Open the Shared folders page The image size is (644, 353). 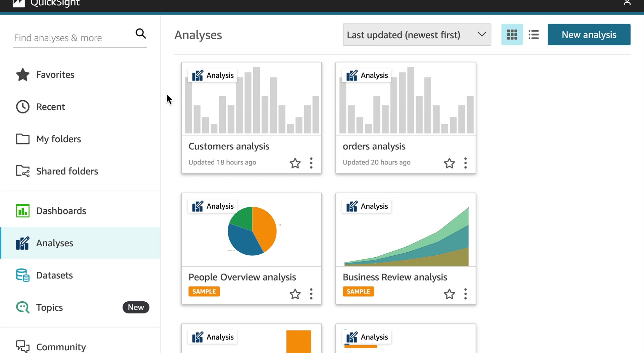coord(67,171)
